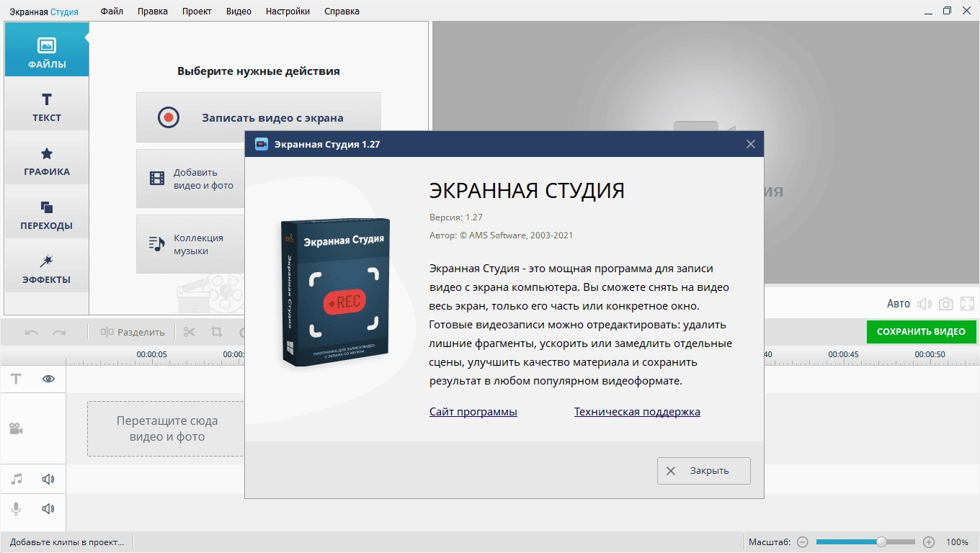The height and width of the screenshot is (553, 980).
Task: Zoom in timeline with plus button
Action: [929, 541]
